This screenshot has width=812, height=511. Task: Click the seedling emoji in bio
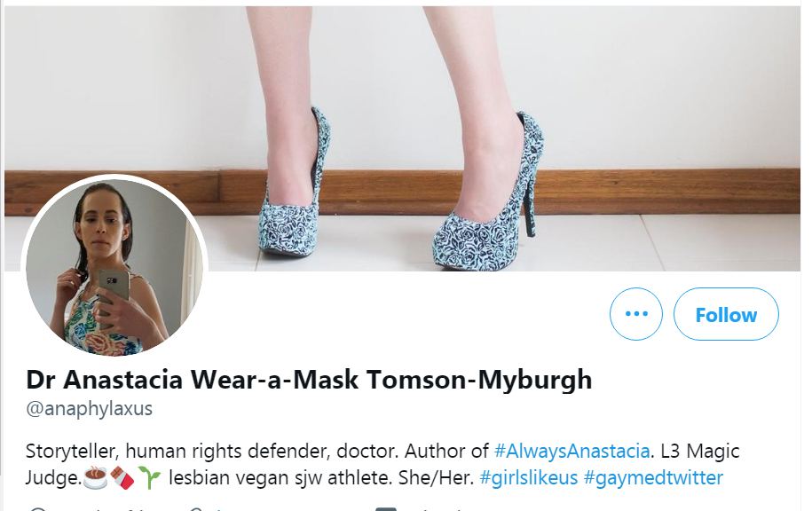150,477
